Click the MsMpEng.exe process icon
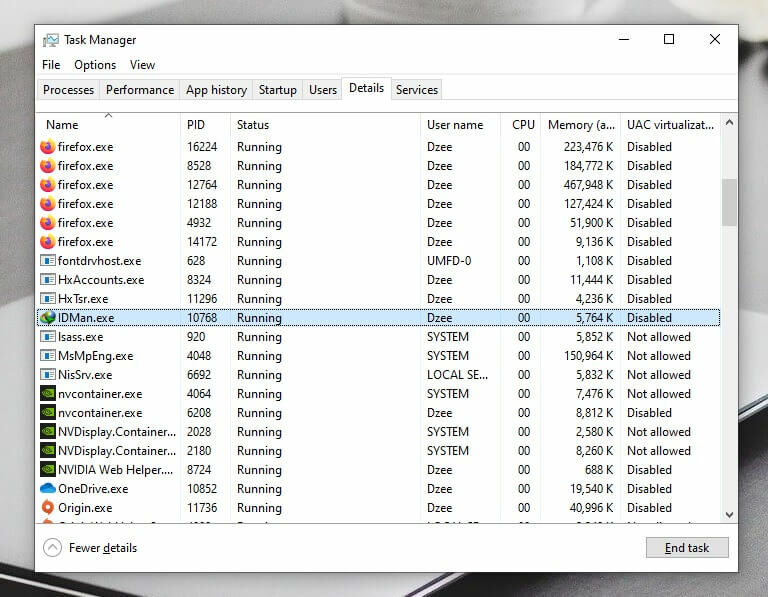Image resolution: width=768 pixels, height=597 pixels. pyautogui.click(x=48, y=356)
